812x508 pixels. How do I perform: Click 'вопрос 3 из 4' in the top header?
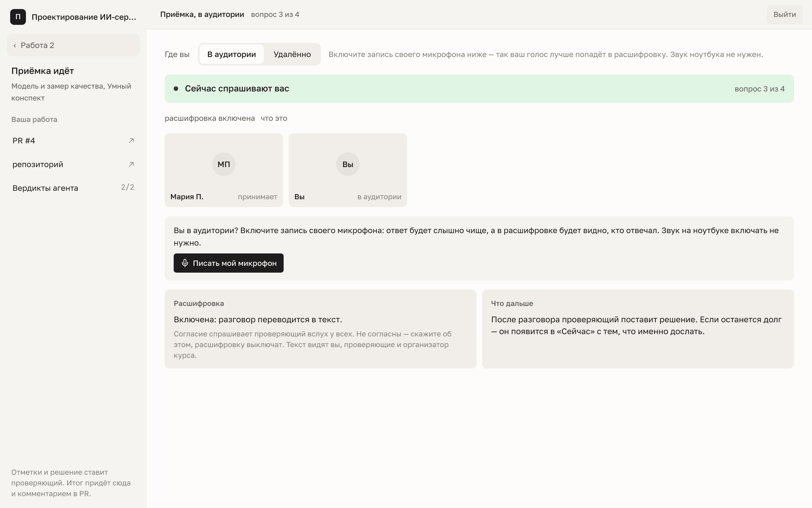[x=275, y=14]
